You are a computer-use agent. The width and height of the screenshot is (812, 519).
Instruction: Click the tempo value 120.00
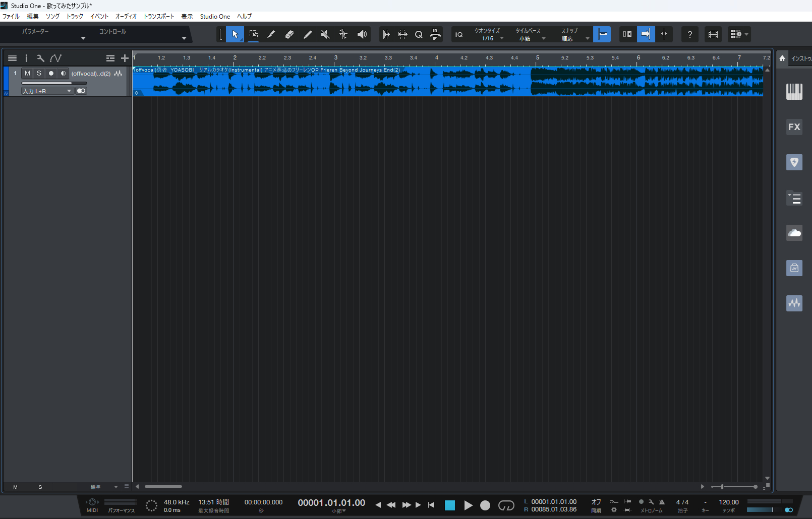click(x=728, y=502)
